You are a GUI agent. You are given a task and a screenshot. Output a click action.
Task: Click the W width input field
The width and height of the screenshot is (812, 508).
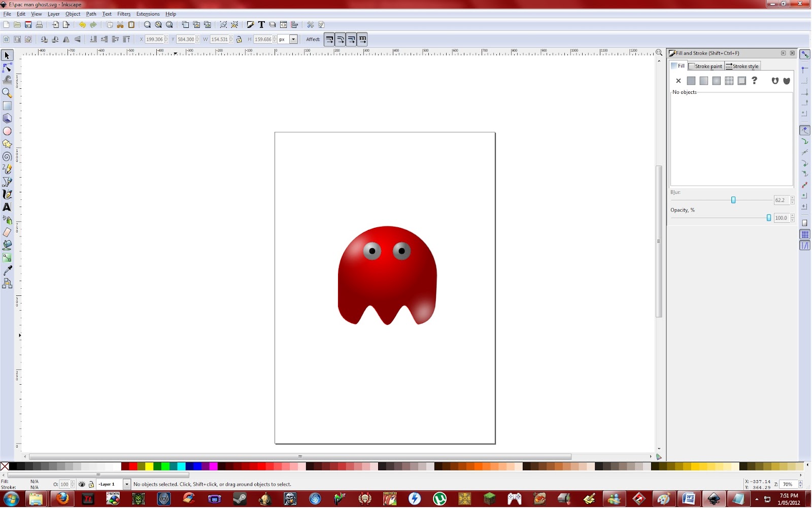click(x=219, y=39)
